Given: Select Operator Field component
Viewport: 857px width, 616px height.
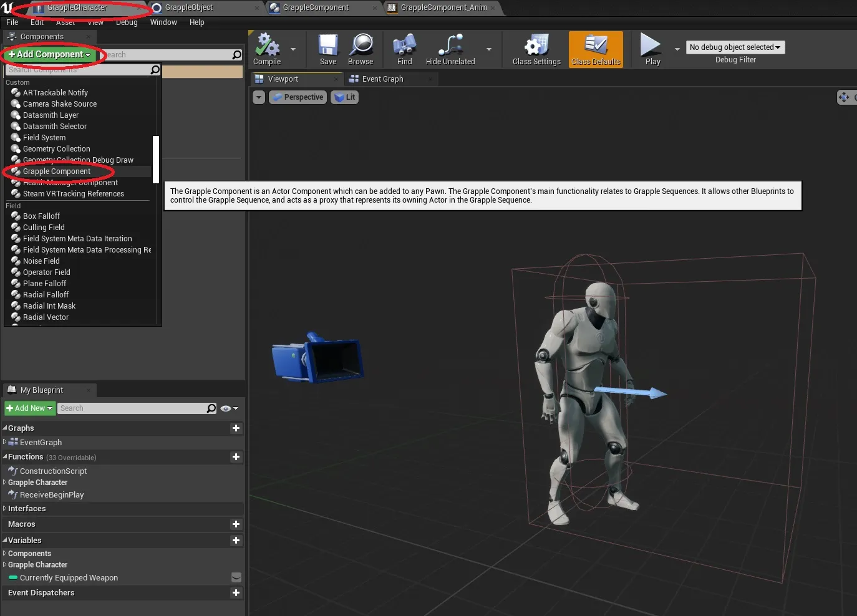Looking at the screenshot, I should (x=47, y=272).
